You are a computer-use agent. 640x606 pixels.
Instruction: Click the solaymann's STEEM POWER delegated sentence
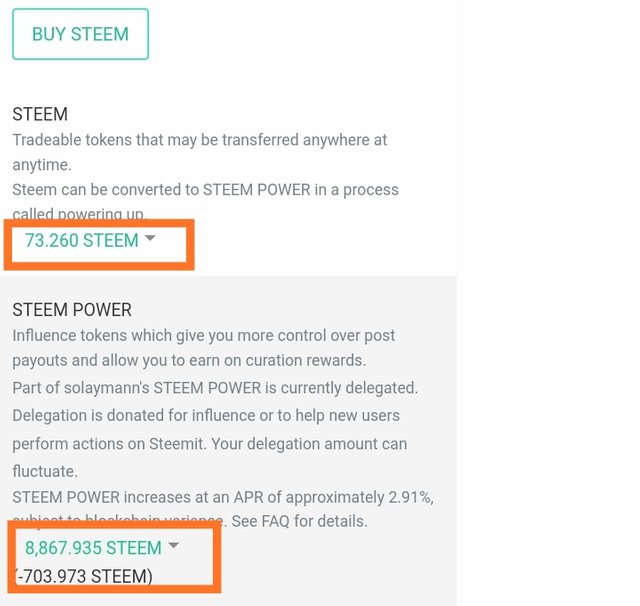[215, 387]
